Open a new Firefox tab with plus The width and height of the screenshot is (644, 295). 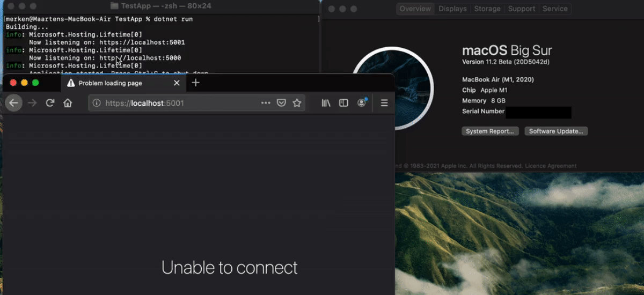[x=196, y=83]
